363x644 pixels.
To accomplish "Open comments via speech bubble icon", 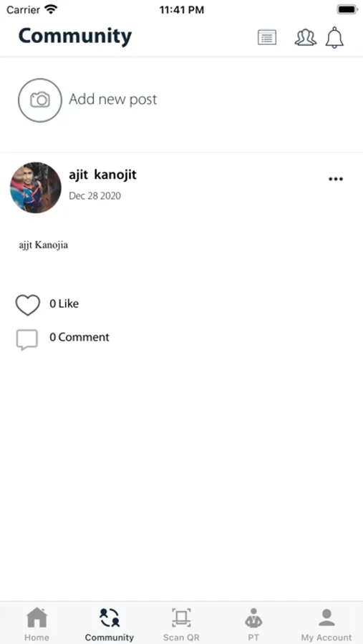I will [27, 340].
